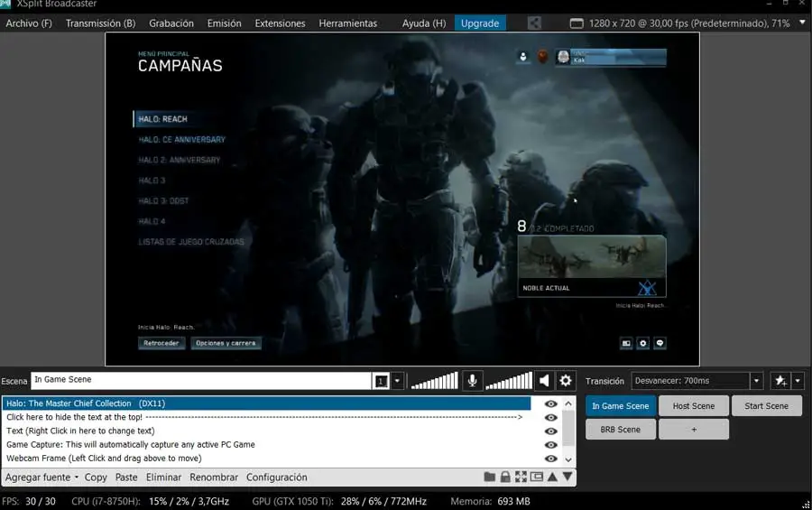Lock the selected source with padlock icon
812x510 pixels.
click(x=505, y=478)
